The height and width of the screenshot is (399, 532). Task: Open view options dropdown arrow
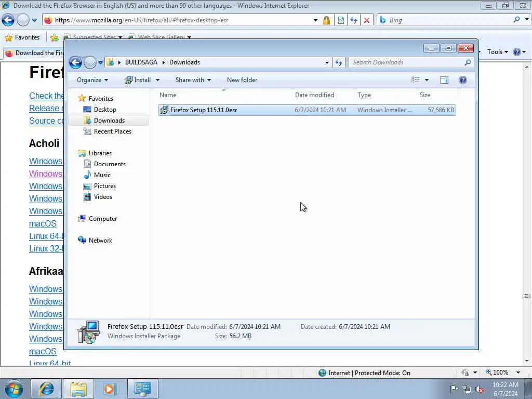point(427,80)
